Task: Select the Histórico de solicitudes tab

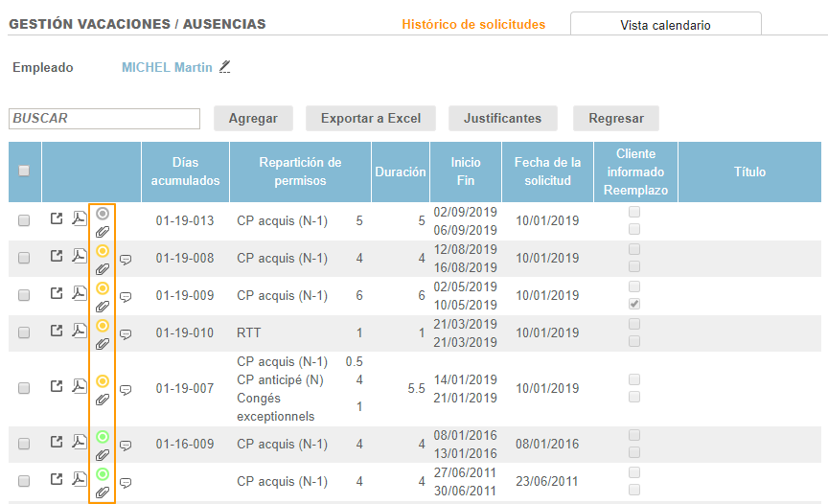Action: pyautogui.click(x=473, y=24)
